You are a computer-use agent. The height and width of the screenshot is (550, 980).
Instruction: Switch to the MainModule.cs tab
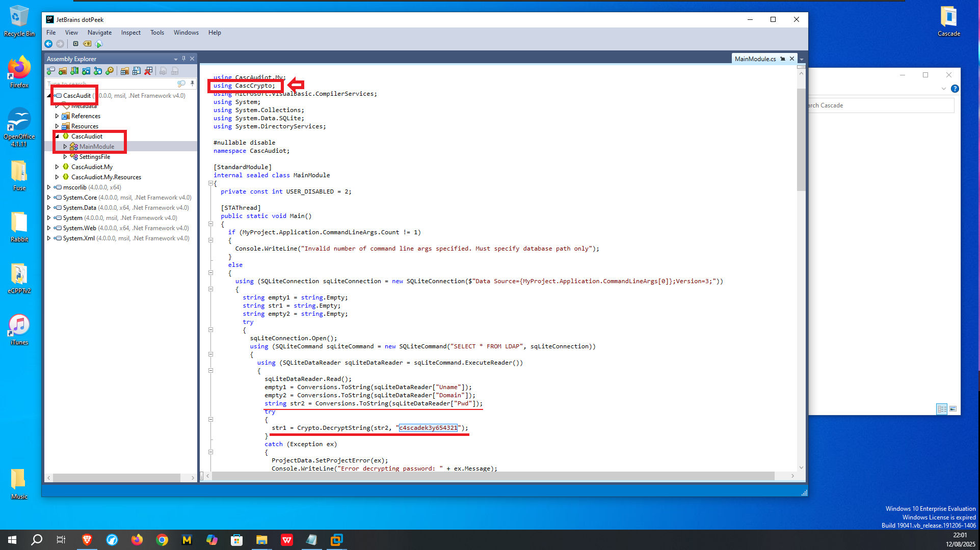755,59
